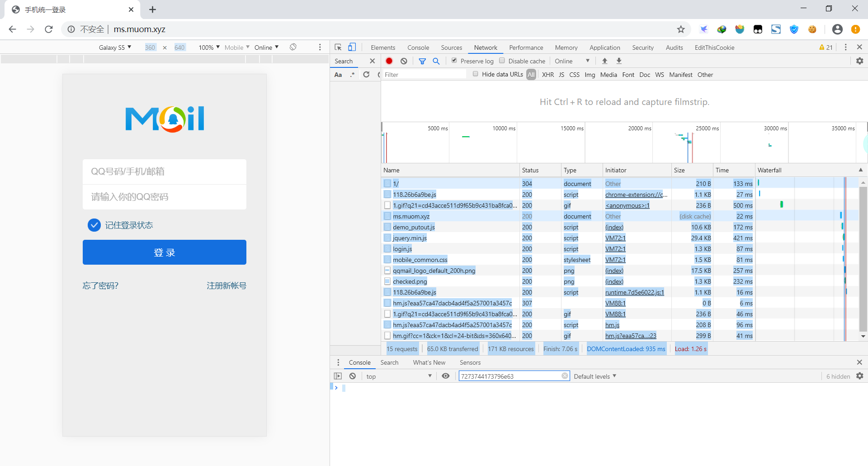Screen dimensions: 868x466
Task: Click the QQ password input field
Action: tap(165, 197)
